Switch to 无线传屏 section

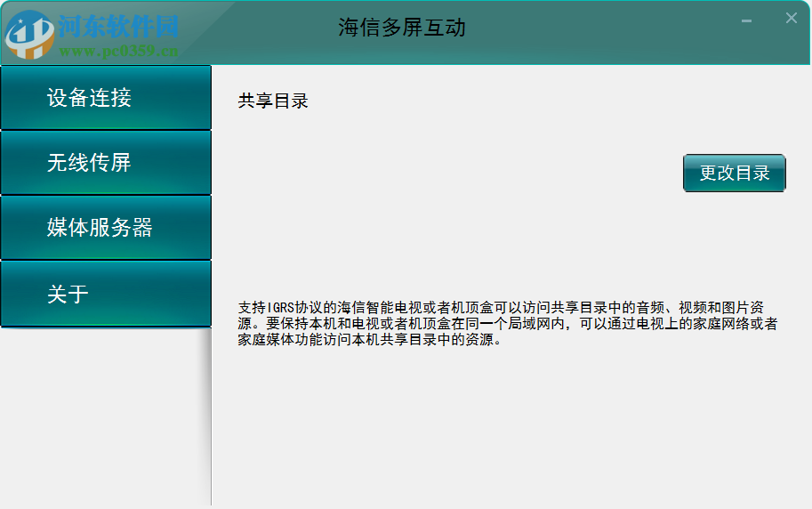point(106,163)
